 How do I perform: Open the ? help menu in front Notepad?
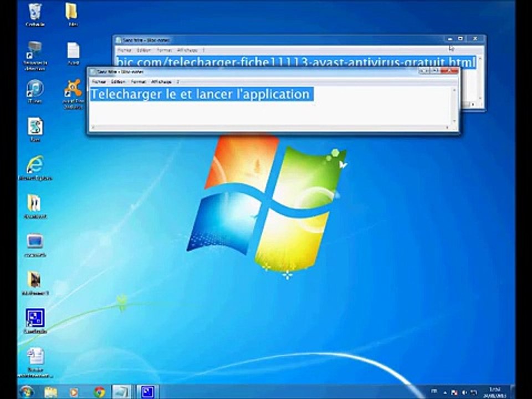coord(177,82)
